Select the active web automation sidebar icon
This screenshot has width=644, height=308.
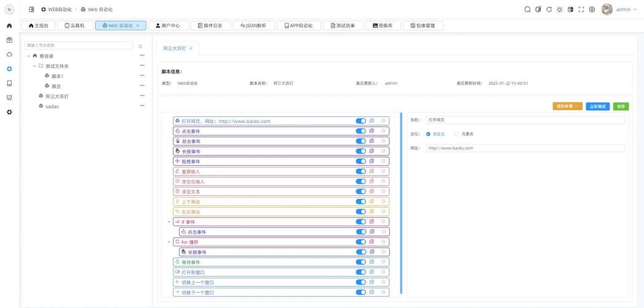pos(9,68)
